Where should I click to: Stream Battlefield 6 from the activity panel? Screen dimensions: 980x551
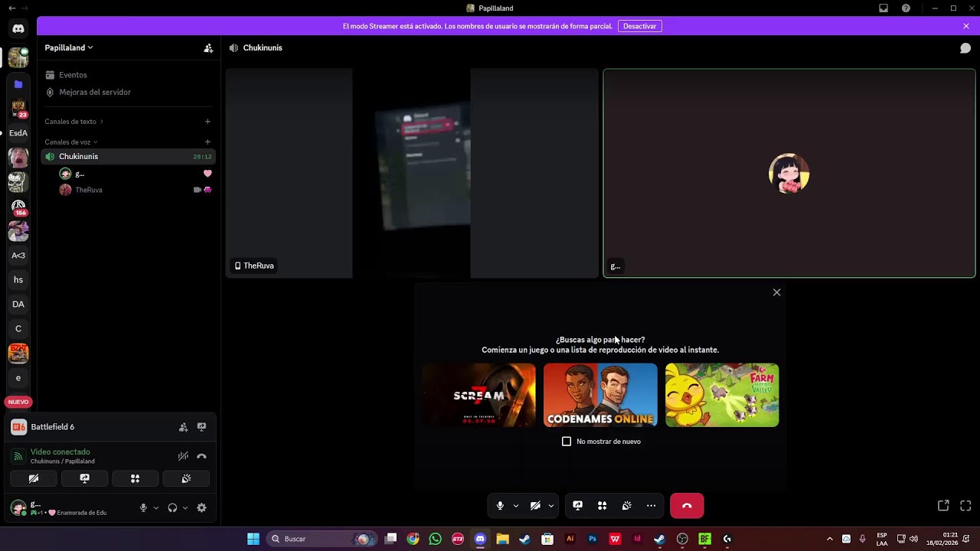click(x=201, y=427)
